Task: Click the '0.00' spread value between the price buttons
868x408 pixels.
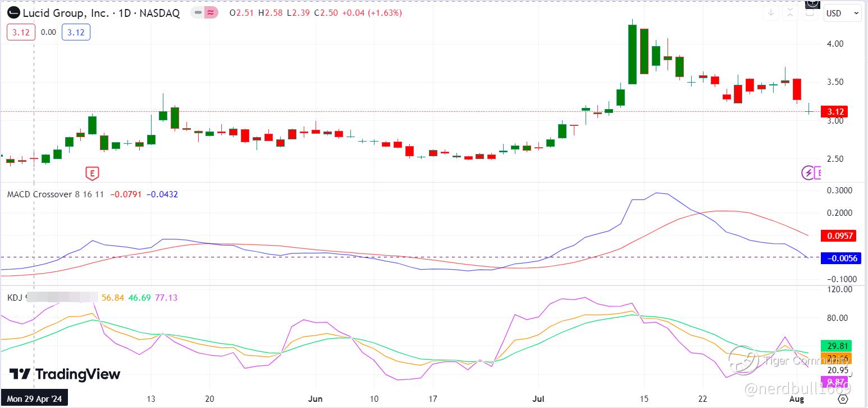Action: click(x=48, y=32)
